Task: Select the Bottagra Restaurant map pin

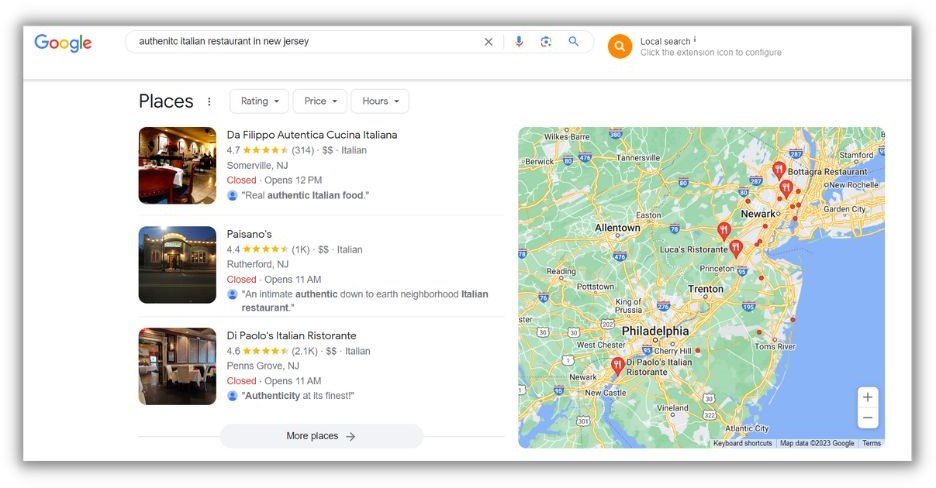Action: point(778,170)
